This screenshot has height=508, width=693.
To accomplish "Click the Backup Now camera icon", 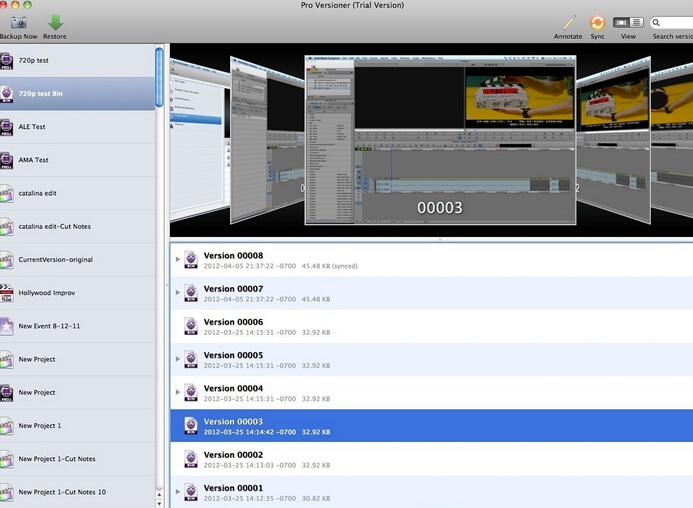I will pos(18,22).
